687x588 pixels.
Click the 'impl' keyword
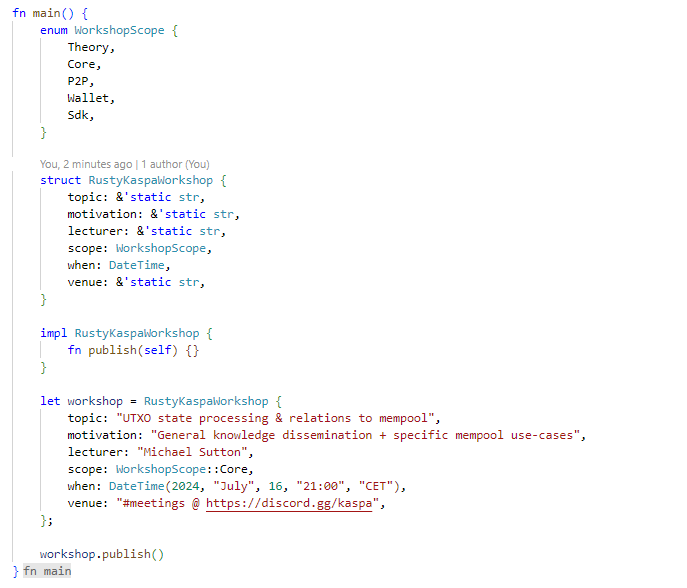pos(53,333)
